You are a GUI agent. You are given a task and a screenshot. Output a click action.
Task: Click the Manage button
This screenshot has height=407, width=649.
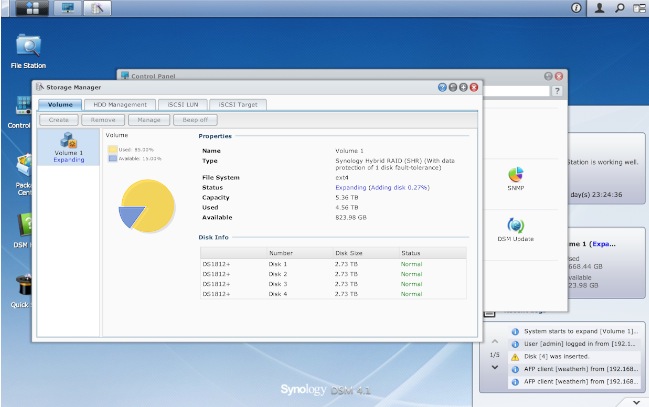coord(149,120)
